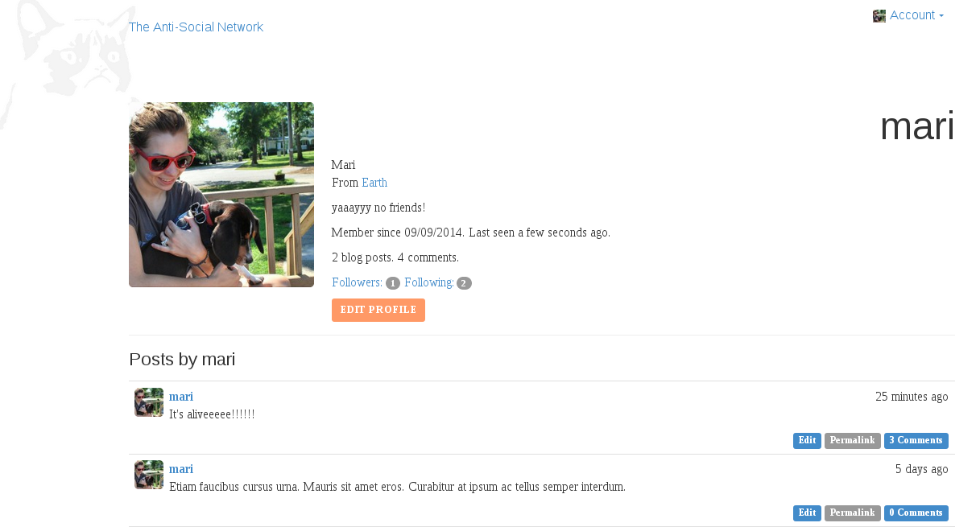Viewport: 980px width, 527px height.
Task: View the Following list
Action: click(428, 282)
